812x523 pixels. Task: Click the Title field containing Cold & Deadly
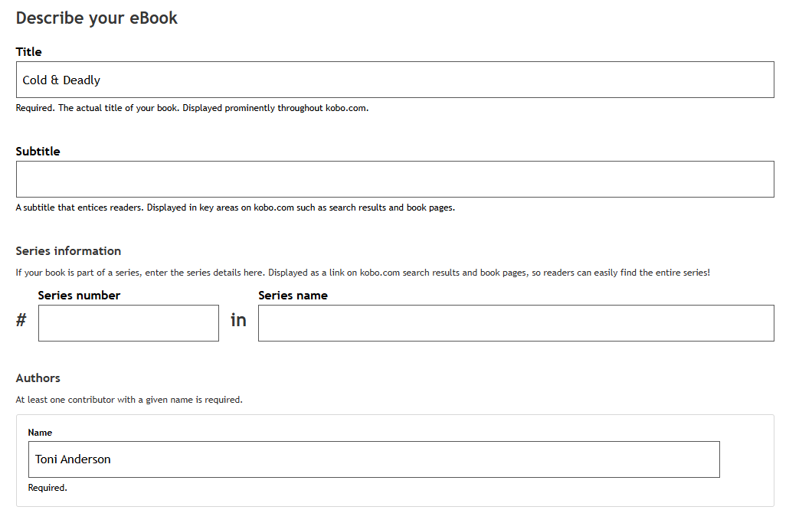tap(395, 80)
